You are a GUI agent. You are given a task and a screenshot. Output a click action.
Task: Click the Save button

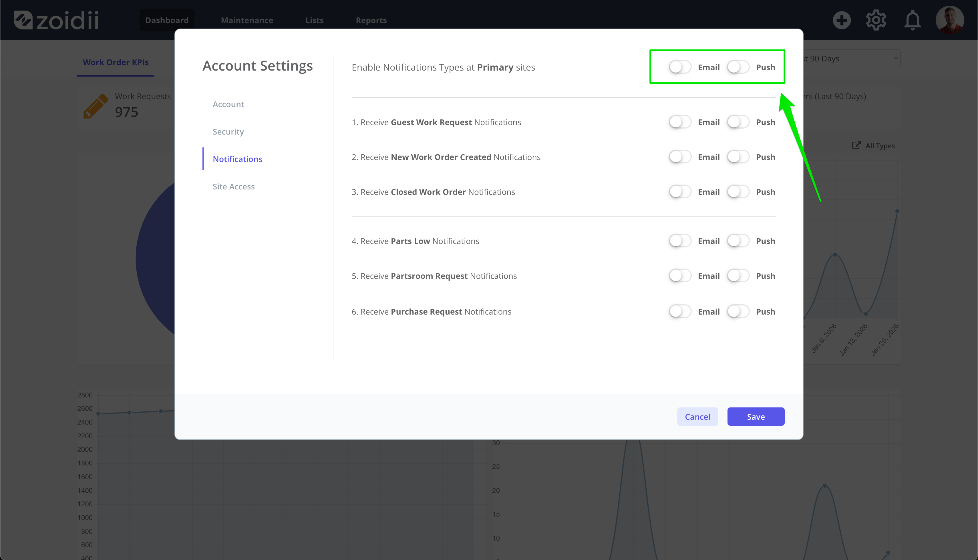[756, 417]
